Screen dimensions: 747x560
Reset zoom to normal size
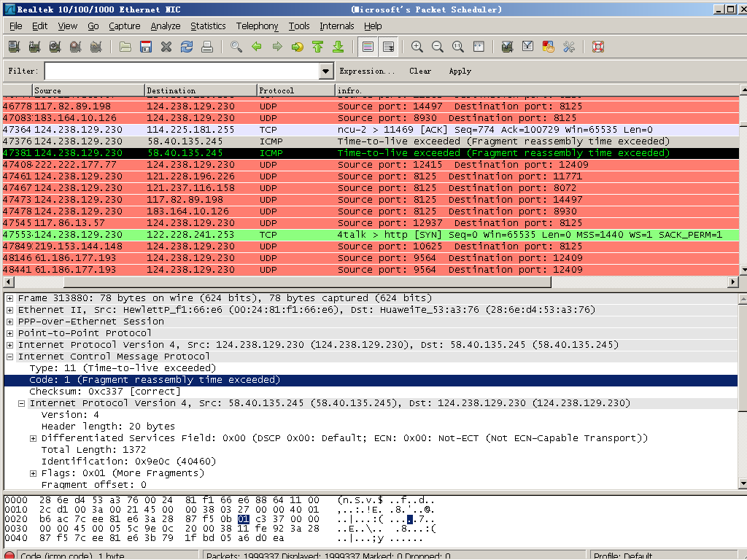458,47
